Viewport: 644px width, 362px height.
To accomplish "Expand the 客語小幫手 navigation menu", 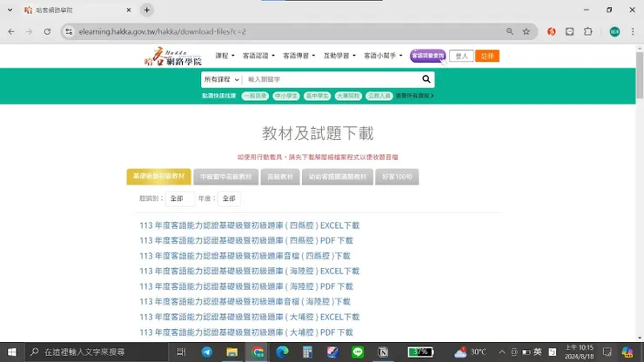I will 383,56.
